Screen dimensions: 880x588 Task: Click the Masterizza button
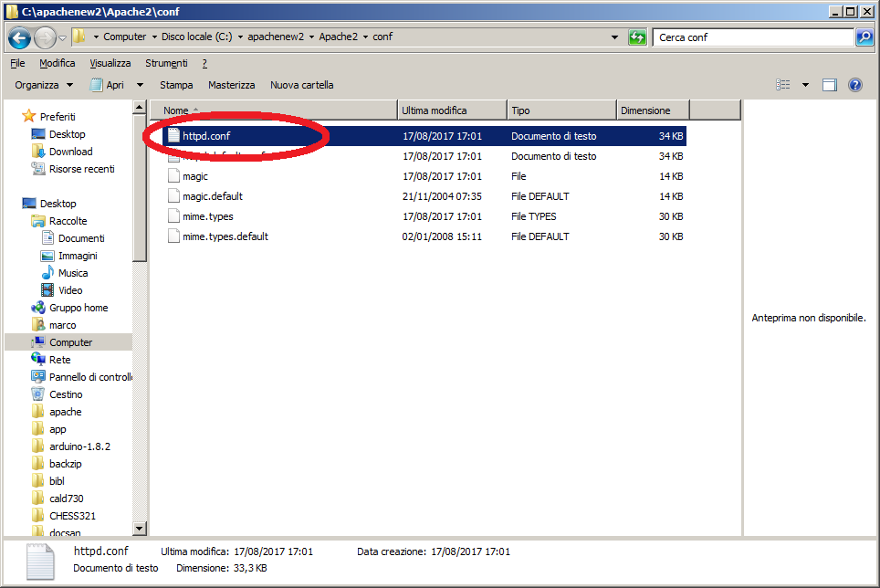[231, 85]
